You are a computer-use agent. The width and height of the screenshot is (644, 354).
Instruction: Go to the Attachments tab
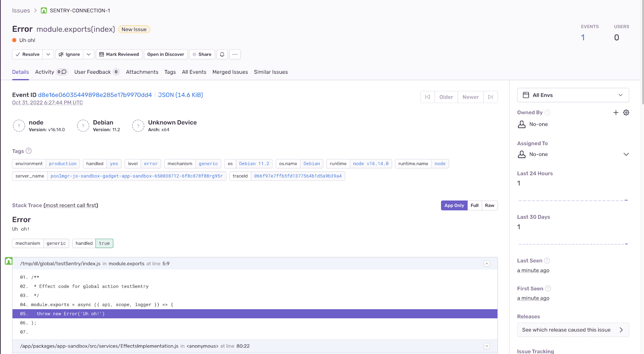click(x=142, y=72)
